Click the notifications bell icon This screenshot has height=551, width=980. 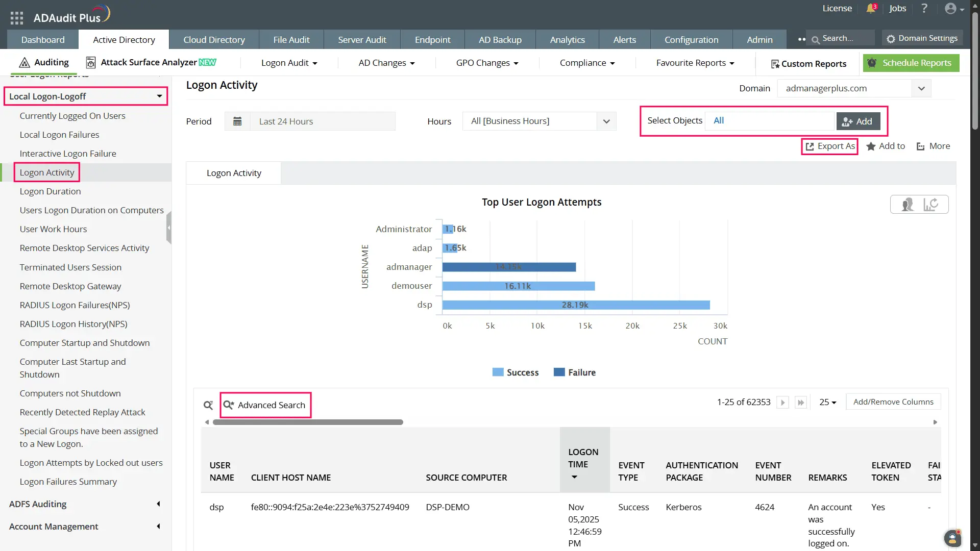pos(871,9)
